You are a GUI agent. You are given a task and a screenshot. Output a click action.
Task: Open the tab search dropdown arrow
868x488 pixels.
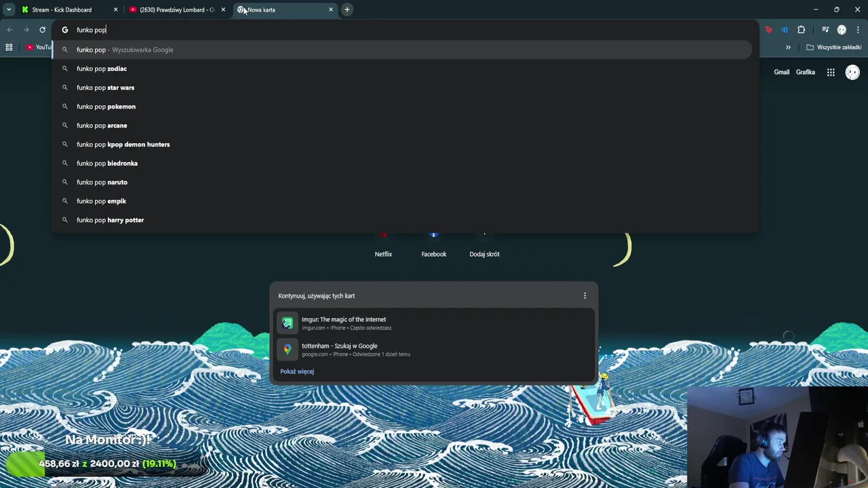point(9,9)
